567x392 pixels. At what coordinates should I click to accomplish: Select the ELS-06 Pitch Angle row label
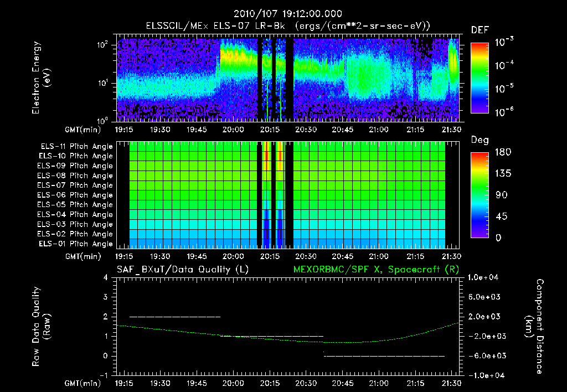(x=75, y=195)
